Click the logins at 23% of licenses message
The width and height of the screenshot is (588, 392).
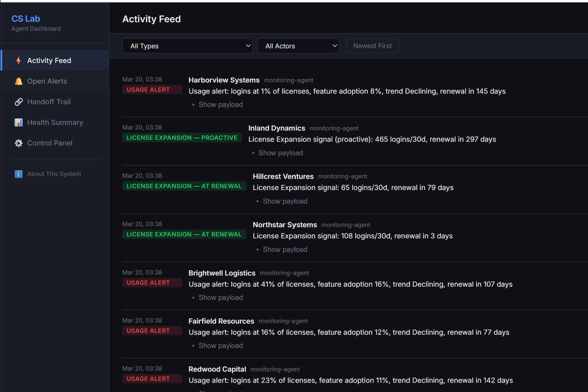click(x=351, y=380)
